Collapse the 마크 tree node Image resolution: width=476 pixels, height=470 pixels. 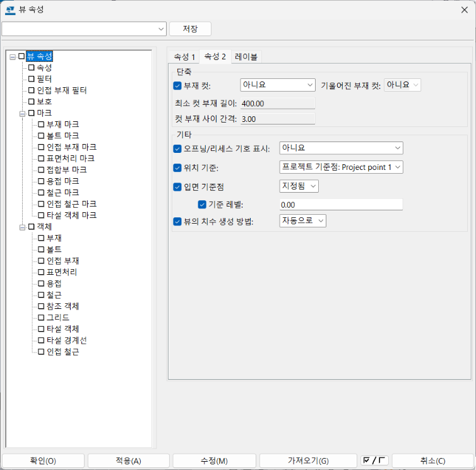22,113
